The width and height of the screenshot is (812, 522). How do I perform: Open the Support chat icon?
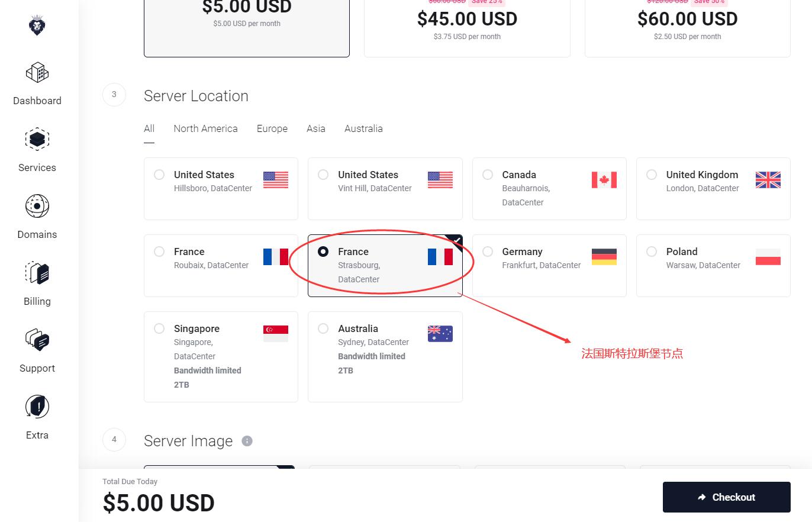click(37, 340)
